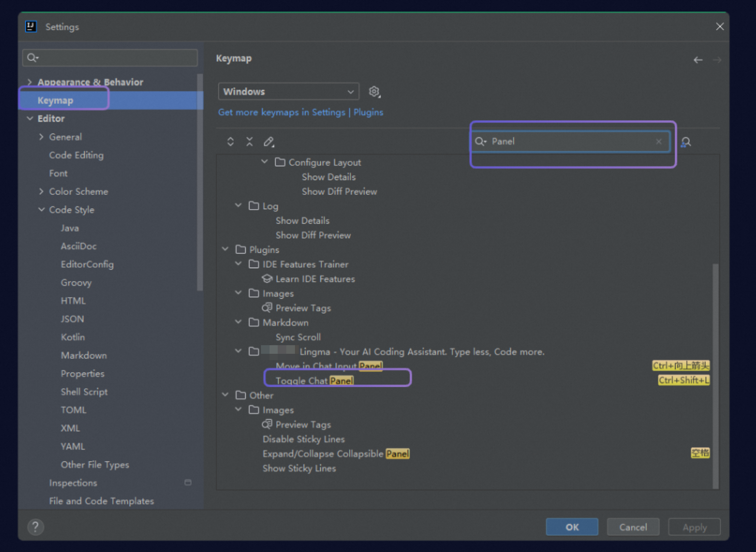Select the Sync Scroll action
This screenshot has width=756, height=552.
click(x=298, y=337)
